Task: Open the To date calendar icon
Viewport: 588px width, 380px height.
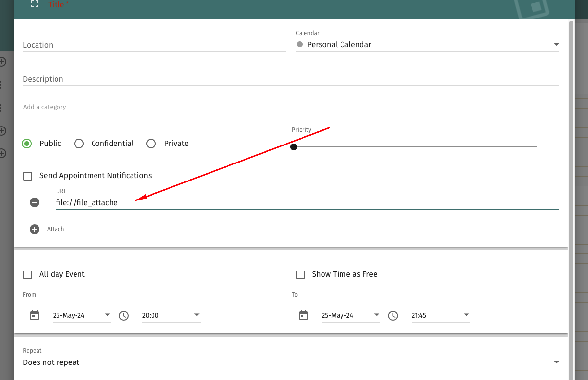Action: pos(303,315)
